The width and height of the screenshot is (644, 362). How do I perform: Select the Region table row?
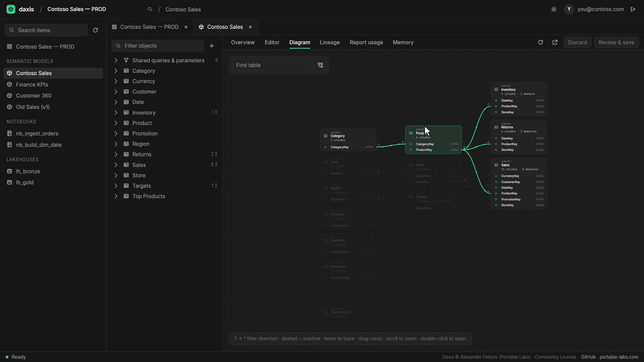[x=165, y=144]
